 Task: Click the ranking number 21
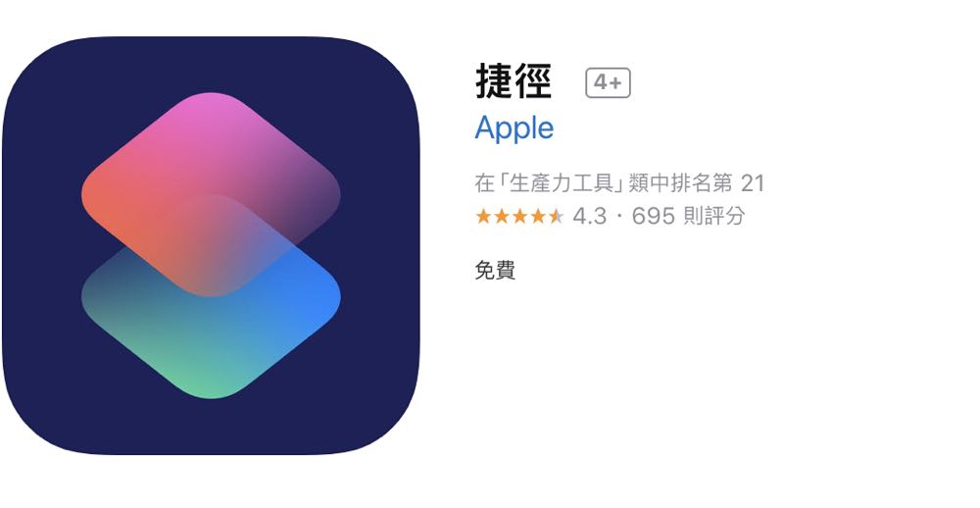753,183
